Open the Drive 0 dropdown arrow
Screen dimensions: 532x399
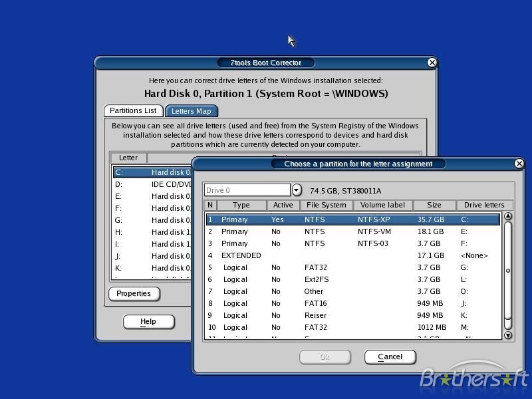click(x=297, y=190)
